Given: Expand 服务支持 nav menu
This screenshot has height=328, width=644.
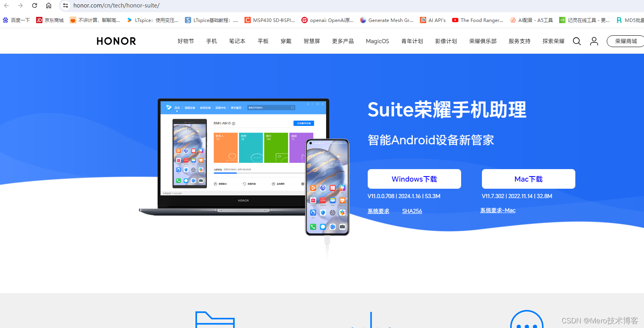Looking at the screenshot, I should (x=519, y=41).
